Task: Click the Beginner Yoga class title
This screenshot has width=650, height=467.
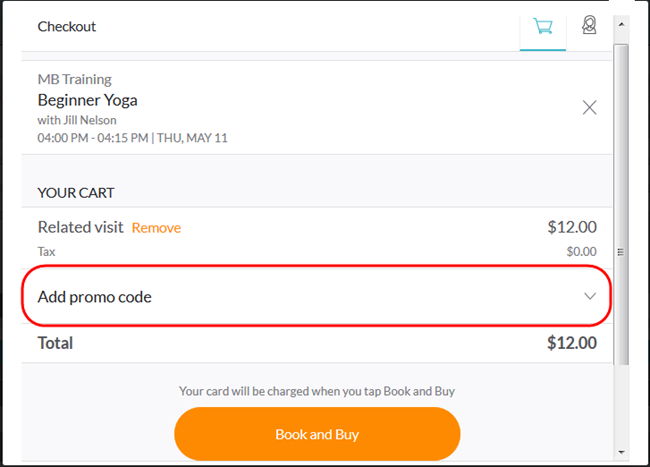Action: point(87,100)
